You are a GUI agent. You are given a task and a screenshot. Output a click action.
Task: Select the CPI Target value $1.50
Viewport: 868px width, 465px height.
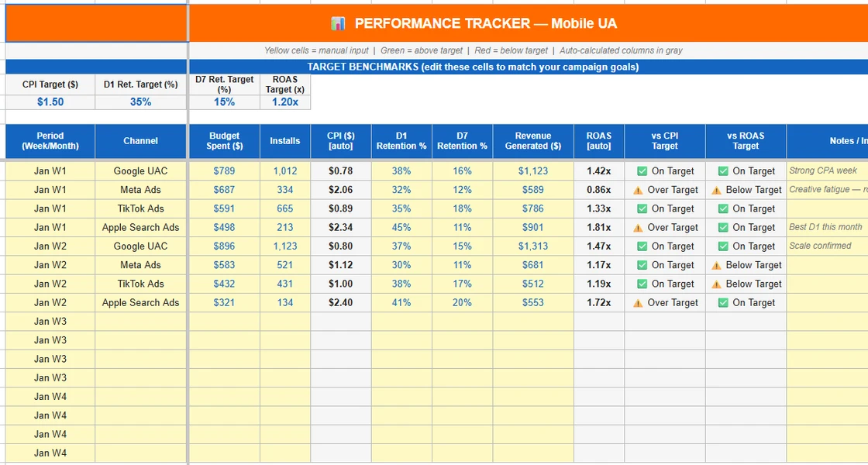click(50, 102)
